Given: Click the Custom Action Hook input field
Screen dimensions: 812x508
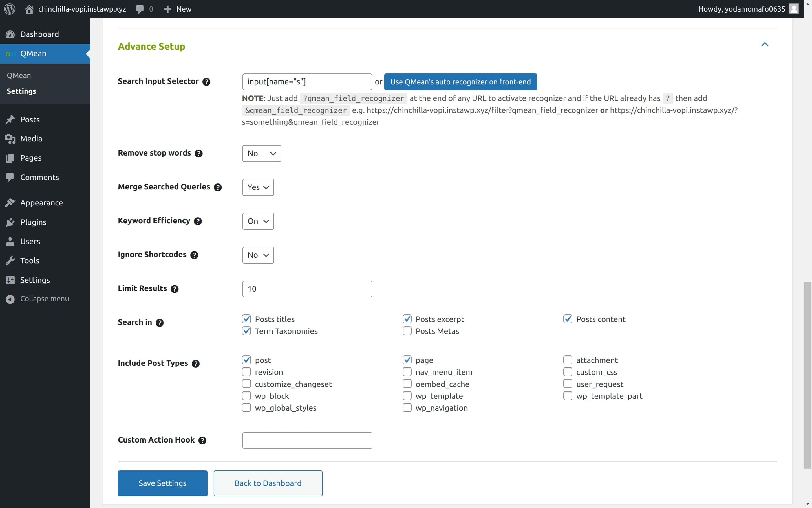Looking at the screenshot, I should point(307,441).
